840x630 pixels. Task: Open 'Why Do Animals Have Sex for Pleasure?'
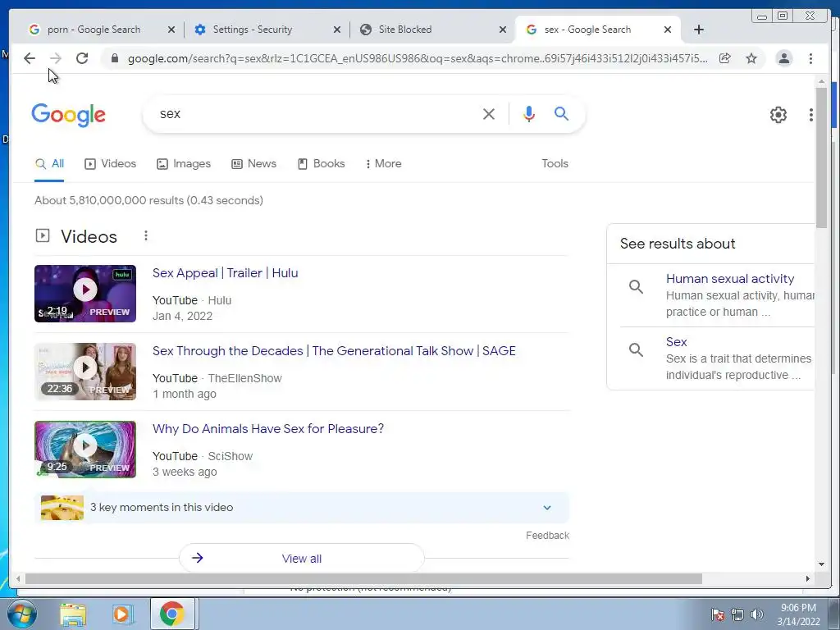pos(268,428)
